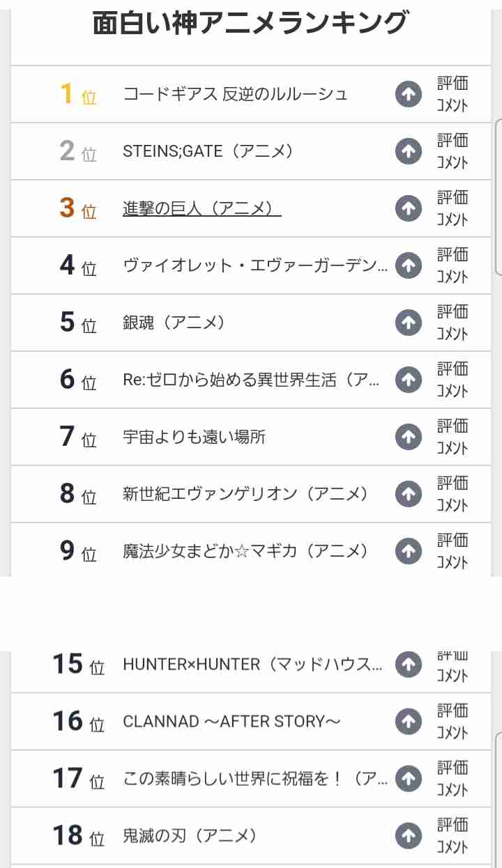The height and width of the screenshot is (868, 502).
Task: Open the 宇宙よりも遠い場所 title
Action: (194, 437)
